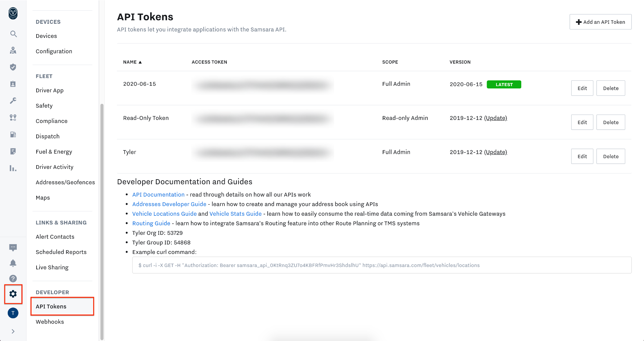This screenshot has width=644, height=341.
Task: Open Dispatch settings
Action: point(48,136)
